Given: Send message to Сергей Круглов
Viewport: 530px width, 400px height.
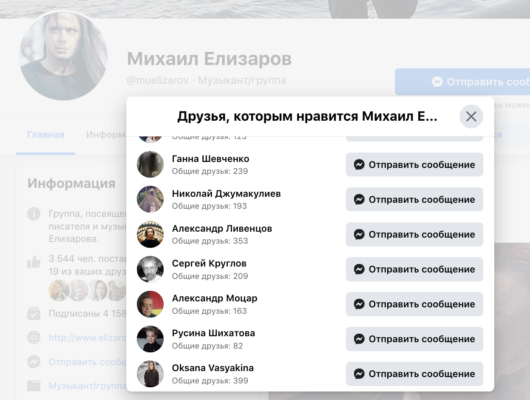Looking at the screenshot, I should click(x=414, y=269).
